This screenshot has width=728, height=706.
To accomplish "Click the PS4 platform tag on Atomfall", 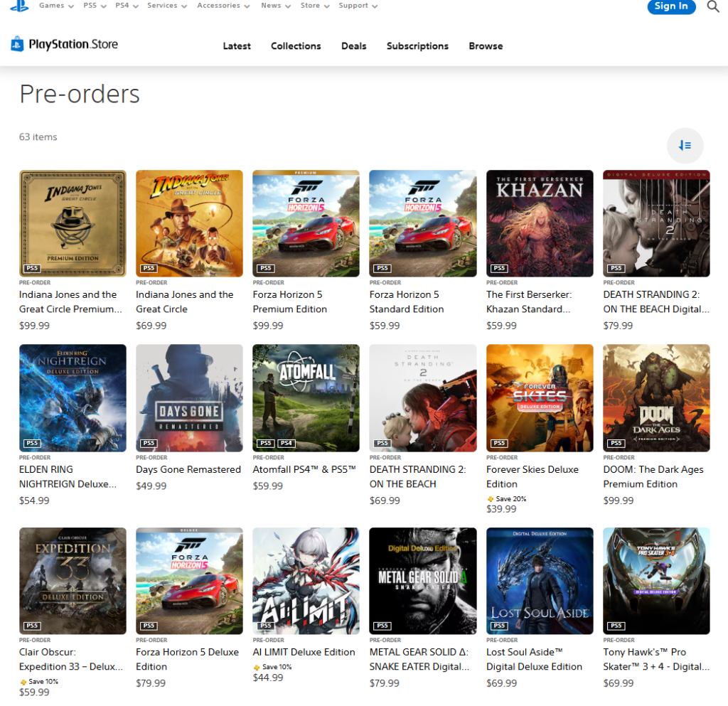I will pyautogui.click(x=286, y=443).
